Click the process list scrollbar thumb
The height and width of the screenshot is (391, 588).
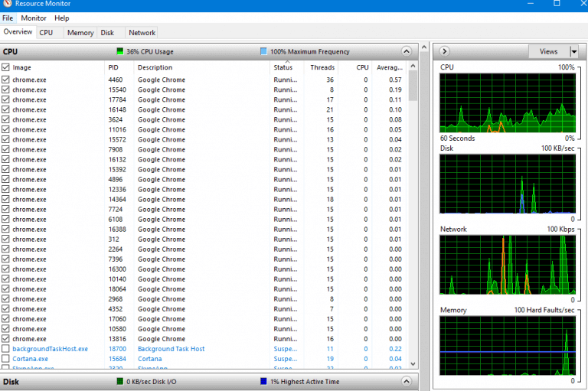pos(413,86)
